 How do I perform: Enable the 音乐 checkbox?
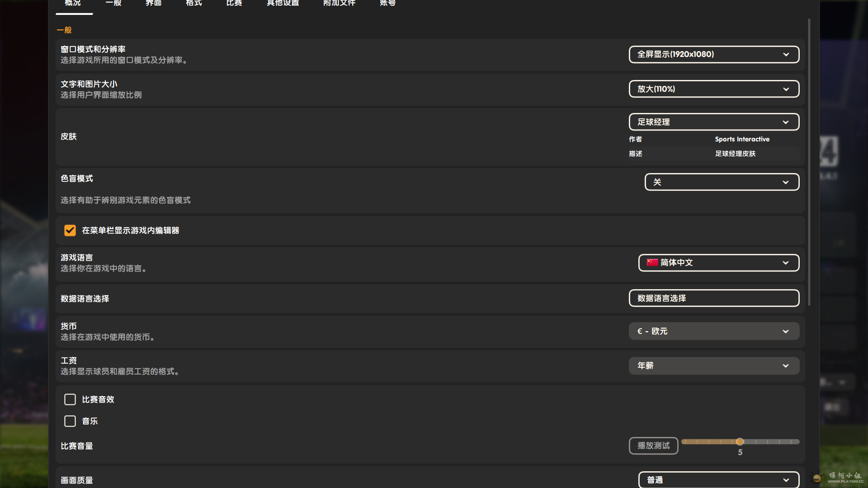click(x=70, y=421)
